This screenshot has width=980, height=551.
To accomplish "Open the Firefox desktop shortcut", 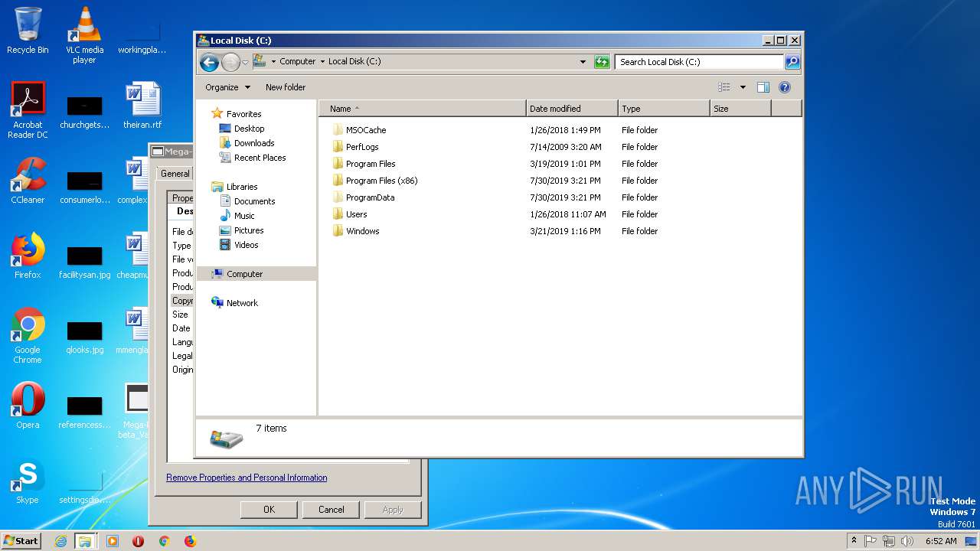I will [x=28, y=256].
